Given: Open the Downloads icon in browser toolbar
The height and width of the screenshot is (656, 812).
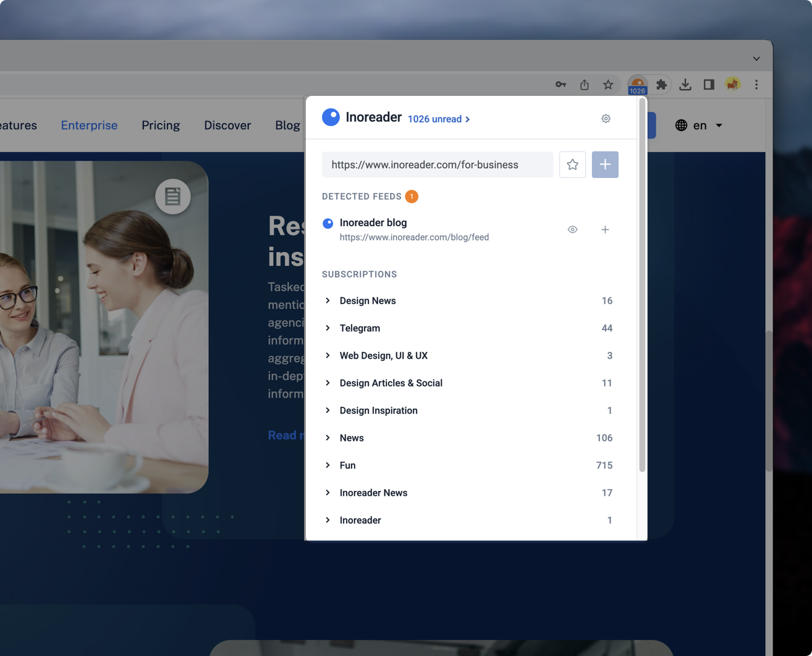Looking at the screenshot, I should 685,84.
